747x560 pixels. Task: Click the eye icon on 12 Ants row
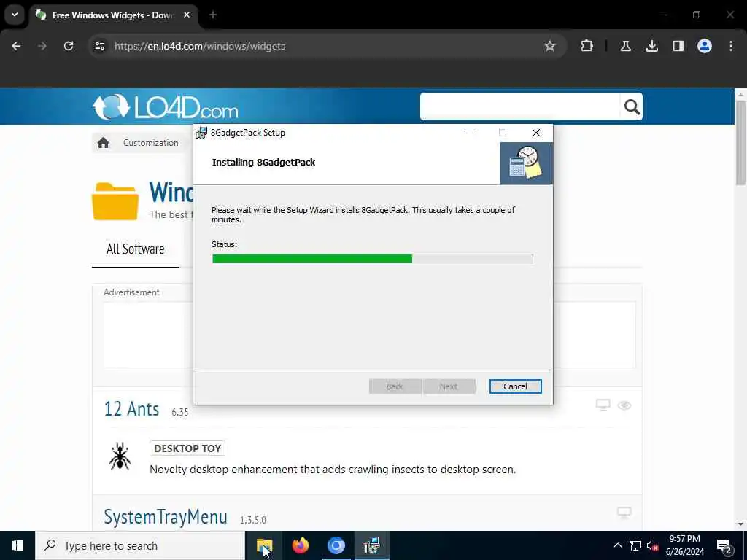pyautogui.click(x=624, y=405)
